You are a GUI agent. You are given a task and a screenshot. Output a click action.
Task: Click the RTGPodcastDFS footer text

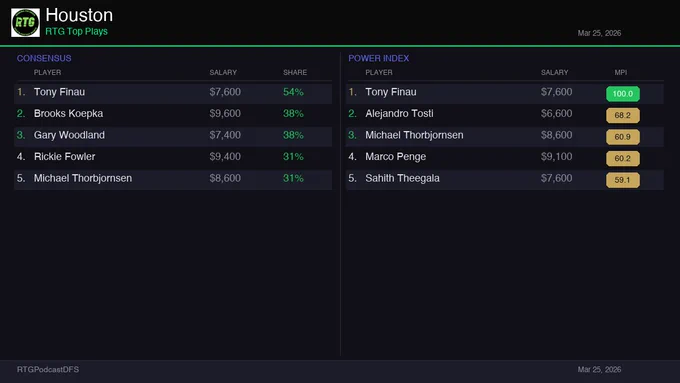pos(48,370)
